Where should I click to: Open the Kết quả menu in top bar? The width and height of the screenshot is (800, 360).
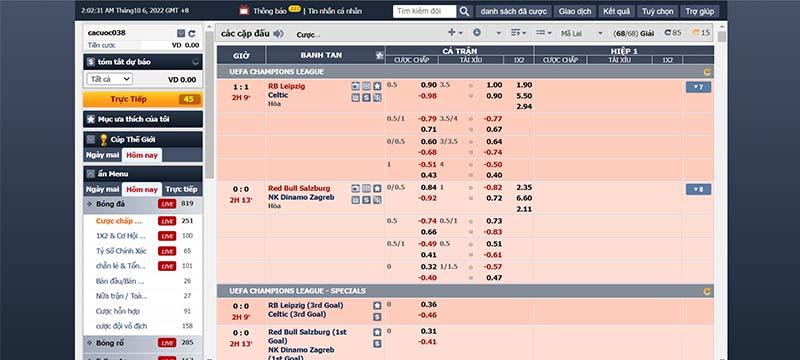tap(616, 11)
